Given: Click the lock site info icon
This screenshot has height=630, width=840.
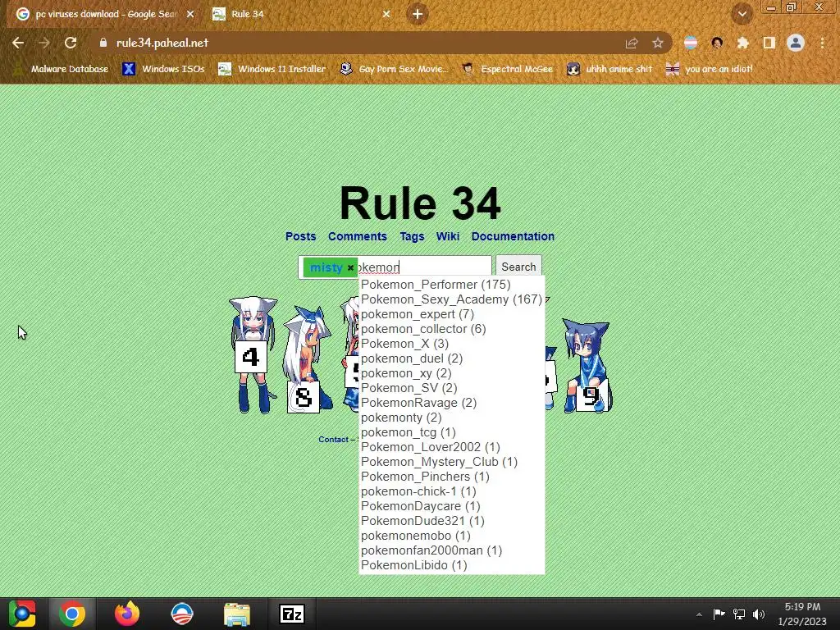Looking at the screenshot, I should (103, 43).
